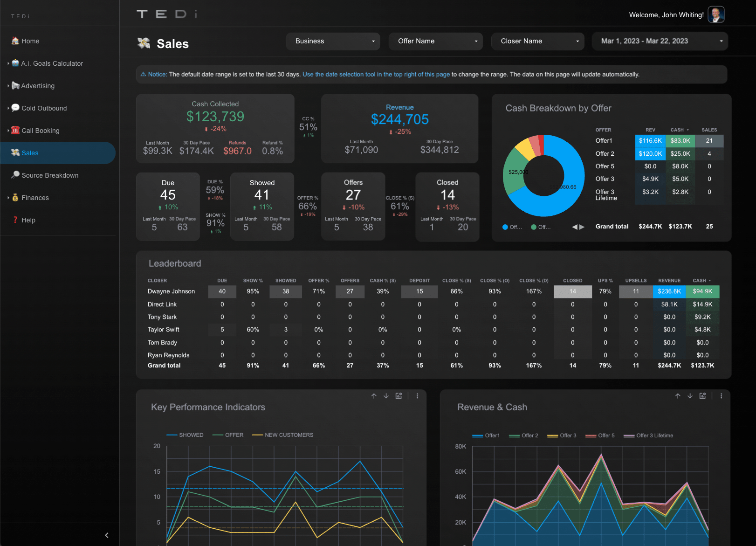This screenshot has width=756, height=546.
Task: Open the Advertising menu item
Action: 58,86
